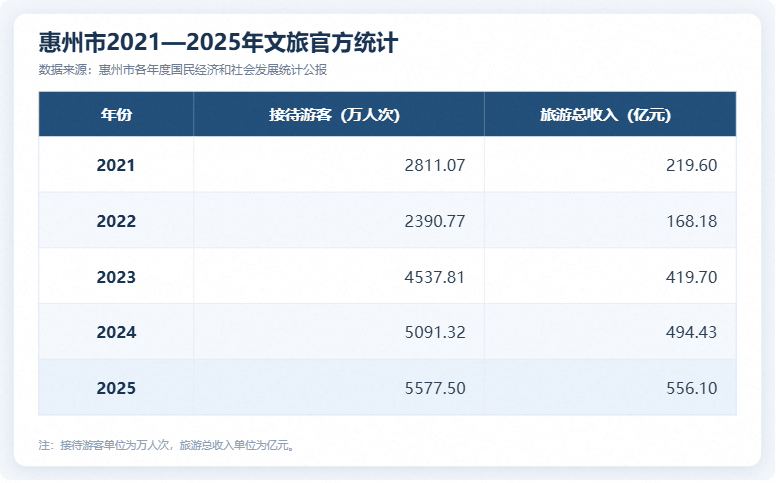Select the 2024 year cell
The height and width of the screenshot is (483, 776).
click(x=116, y=332)
